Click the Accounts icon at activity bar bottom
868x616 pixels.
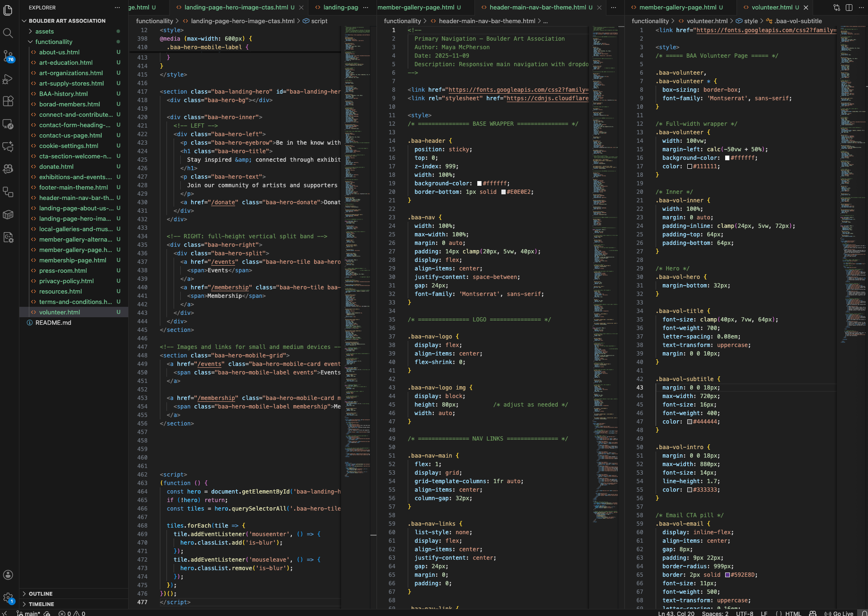point(8,575)
